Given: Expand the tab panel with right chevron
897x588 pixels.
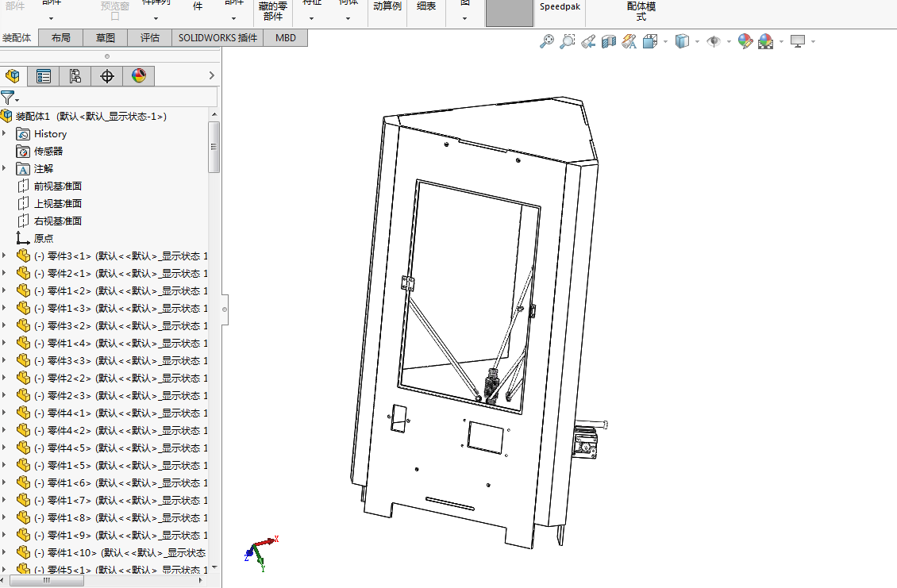Looking at the screenshot, I should coord(212,75).
